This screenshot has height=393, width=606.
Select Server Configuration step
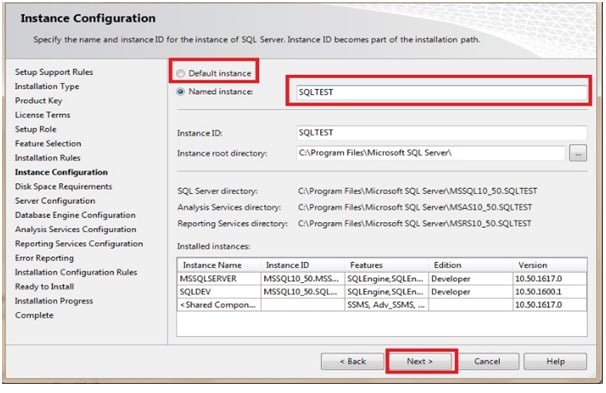[55, 201]
